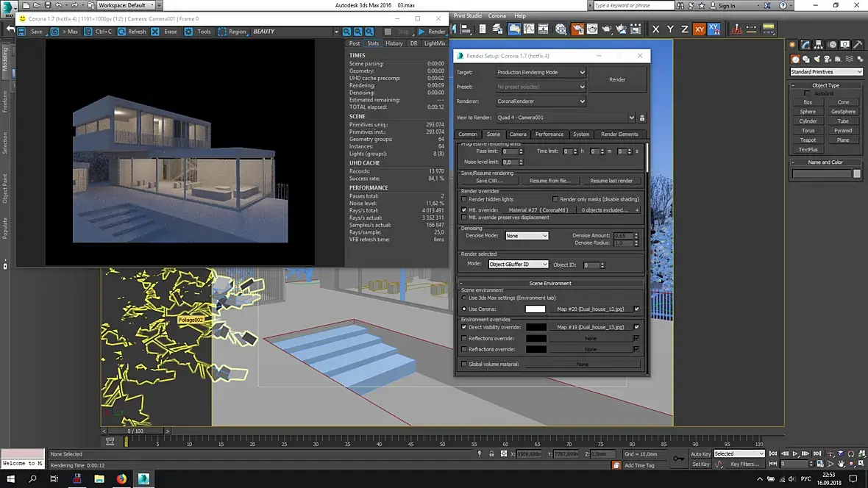Click the Resume from file button
Viewport: 868px width, 488px height.
click(550, 181)
